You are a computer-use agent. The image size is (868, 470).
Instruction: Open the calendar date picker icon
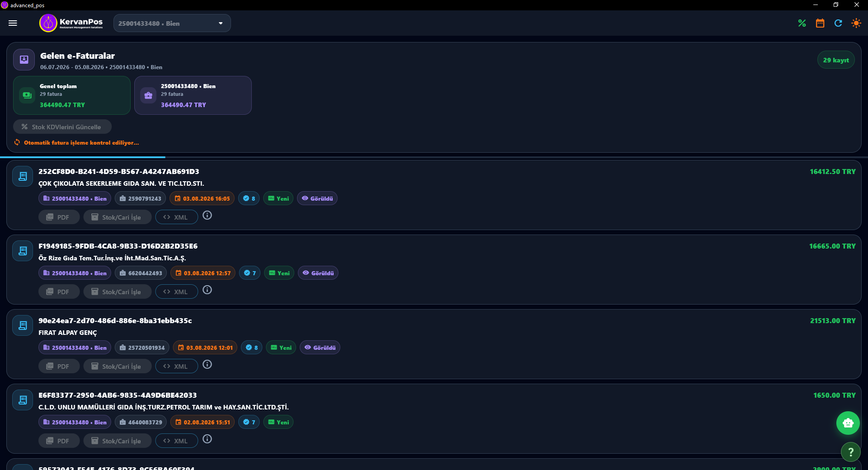click(x=820, y=23)
